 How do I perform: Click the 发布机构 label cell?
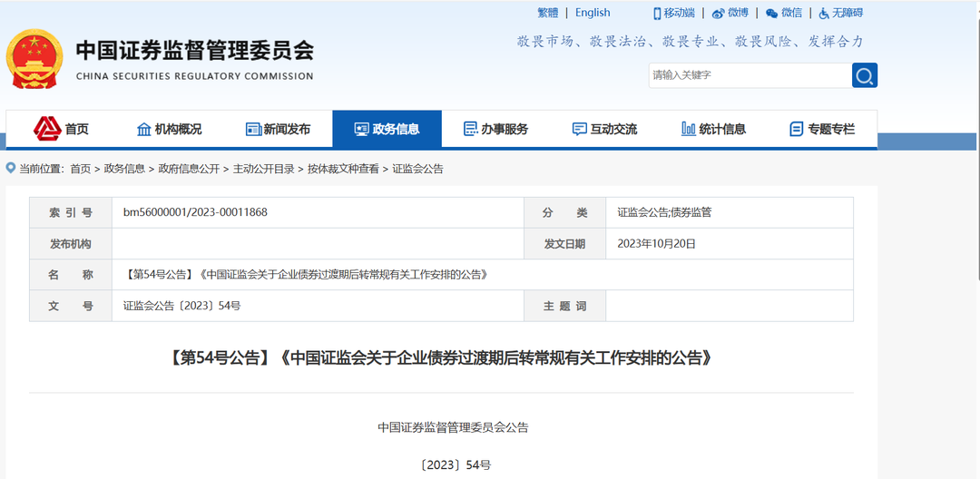pos(71,243)
